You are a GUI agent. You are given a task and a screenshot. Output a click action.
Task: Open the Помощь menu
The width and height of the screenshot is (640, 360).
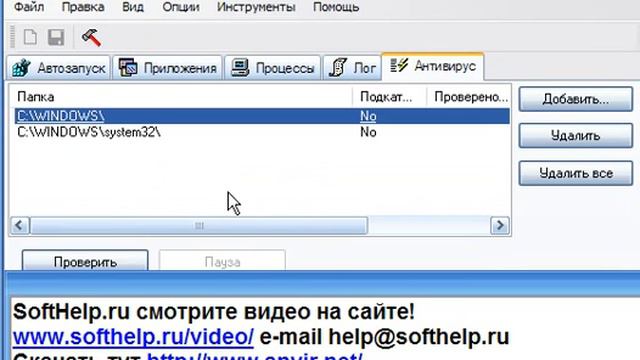[x=336, y=7]
